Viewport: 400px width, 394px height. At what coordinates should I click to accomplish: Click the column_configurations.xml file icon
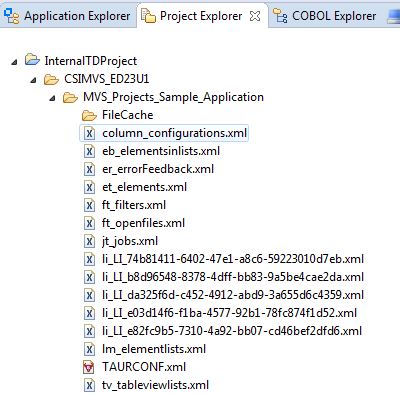tap(89, 133)
